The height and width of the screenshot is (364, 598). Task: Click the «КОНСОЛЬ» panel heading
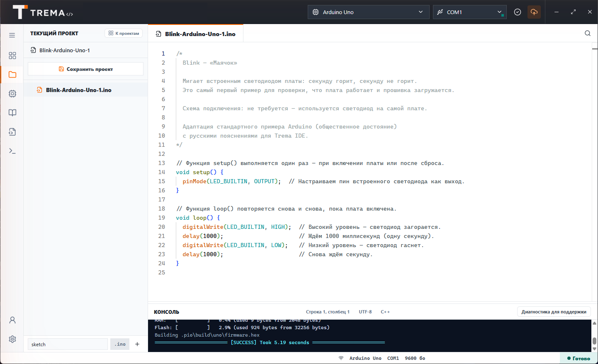click(x=166, y=312)
